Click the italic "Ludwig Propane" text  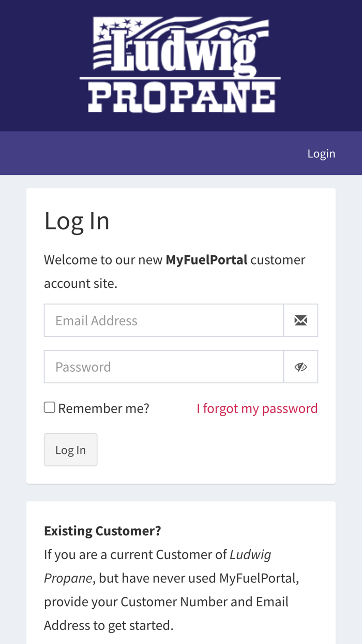pyautogui.click(x=250, y=554)
